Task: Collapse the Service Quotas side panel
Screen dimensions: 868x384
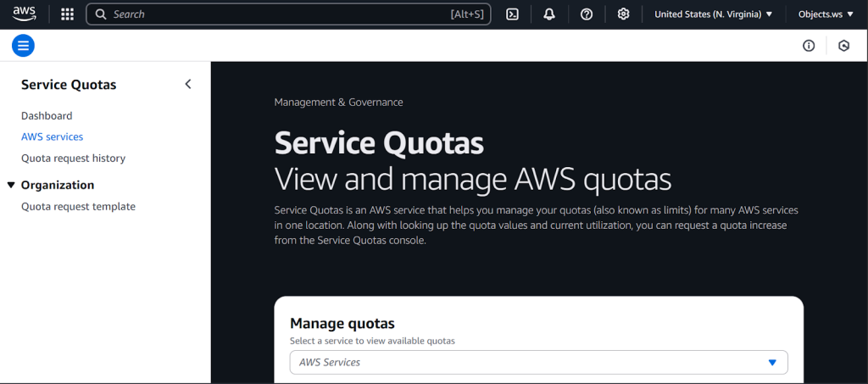Action: pos(188,84)
